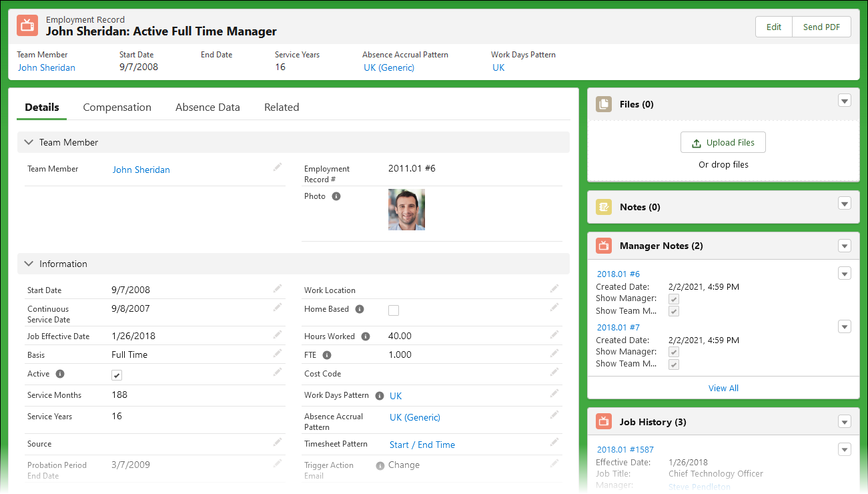
Task: Toggle the Active checkbox
Action: coord(117,375)
